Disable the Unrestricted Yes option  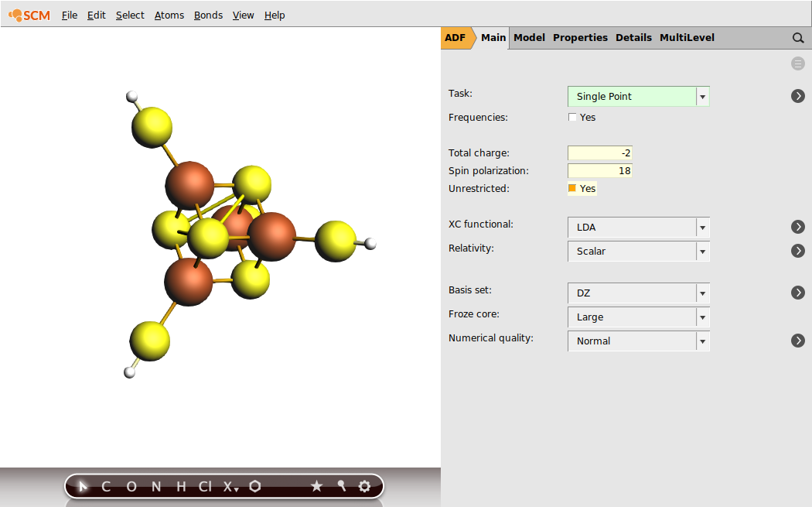pyautogui.click(x=571, y=188)
